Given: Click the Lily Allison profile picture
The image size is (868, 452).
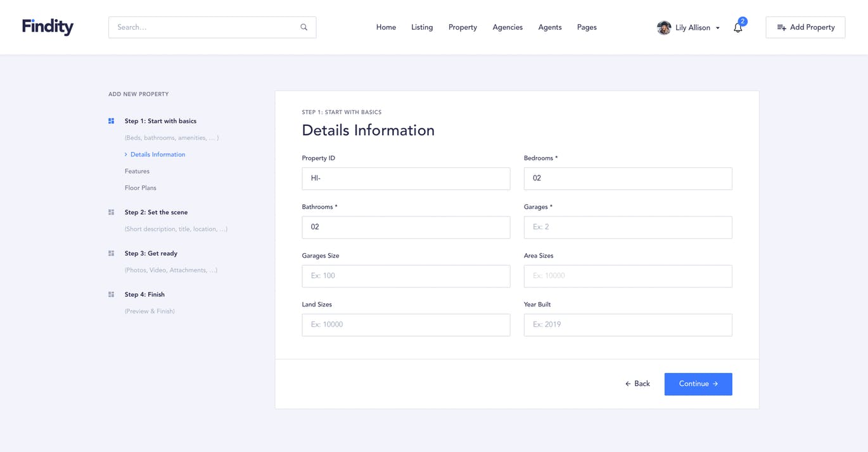Looking at the screenshot, I should pyautogui.click(x=663, y=27).
